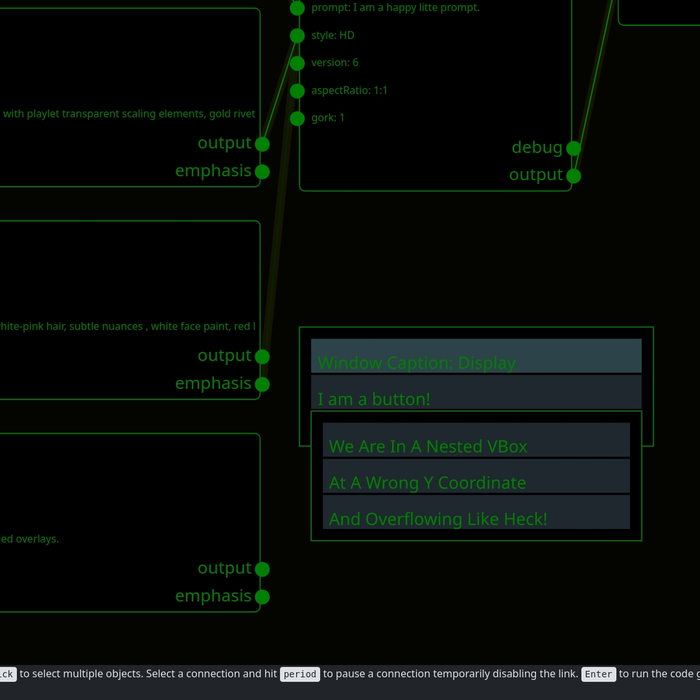Click the period key hint in status bar
The height and width of the screenshot is (700, 700).
(300, 674)
